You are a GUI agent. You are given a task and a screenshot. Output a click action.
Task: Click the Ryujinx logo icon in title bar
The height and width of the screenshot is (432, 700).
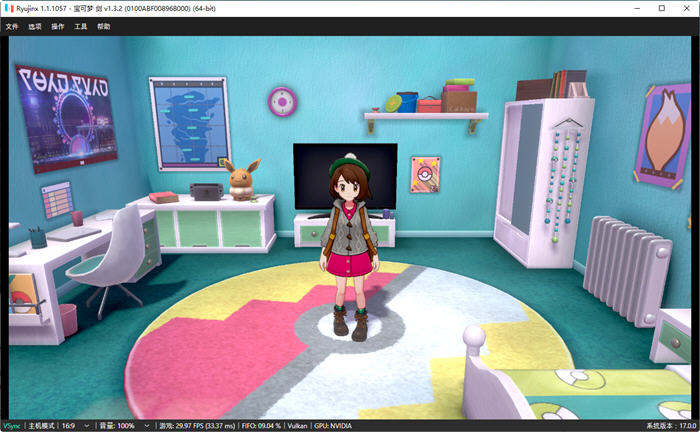pos(9,8)
